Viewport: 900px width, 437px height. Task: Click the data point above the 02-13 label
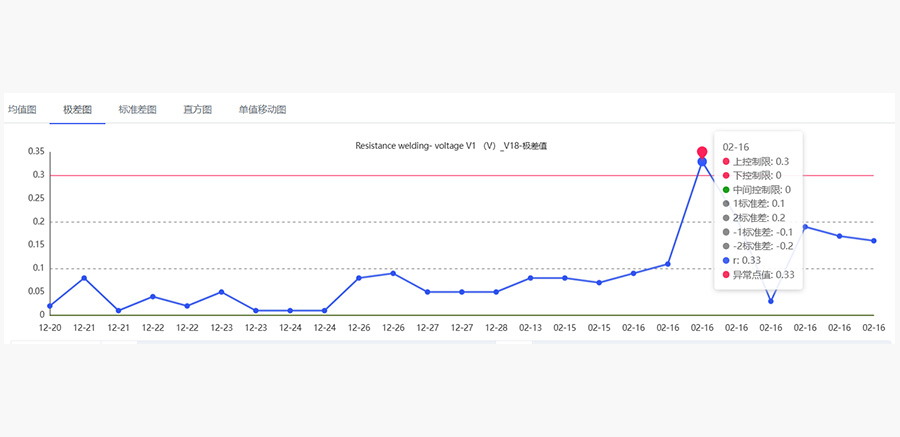coord(530,278)
